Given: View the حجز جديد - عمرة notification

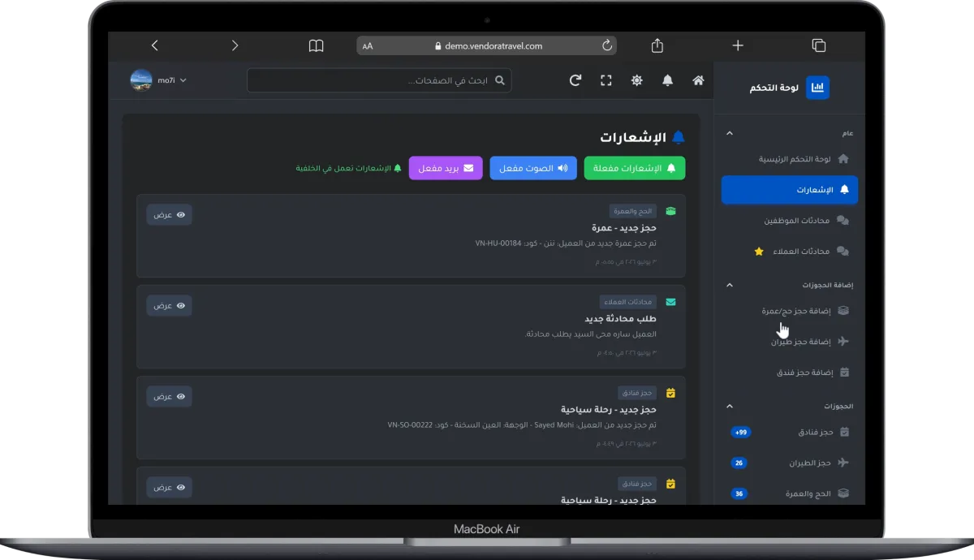Looking at the screenshot, I should pyautogui.click(x=170, y=215).
